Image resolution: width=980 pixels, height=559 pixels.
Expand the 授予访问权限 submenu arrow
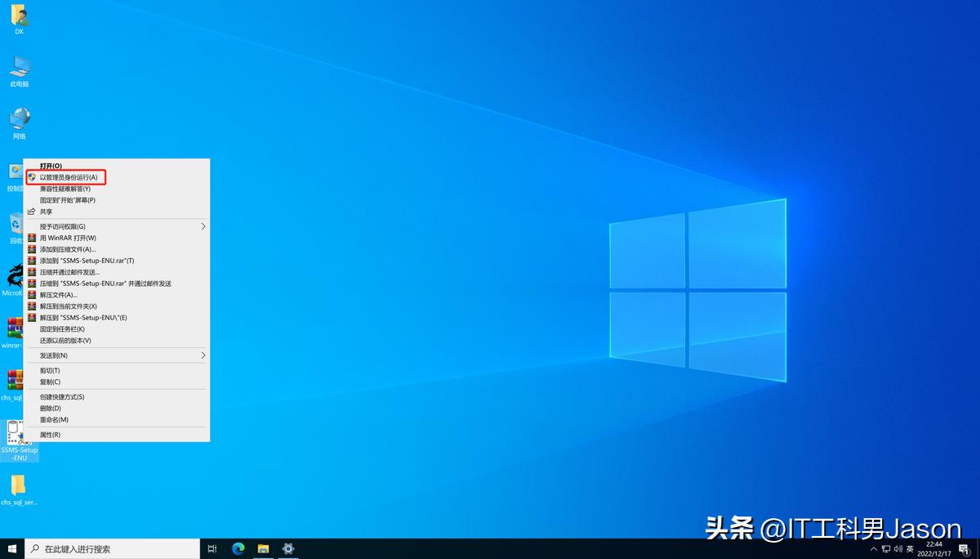coord(203,226)
